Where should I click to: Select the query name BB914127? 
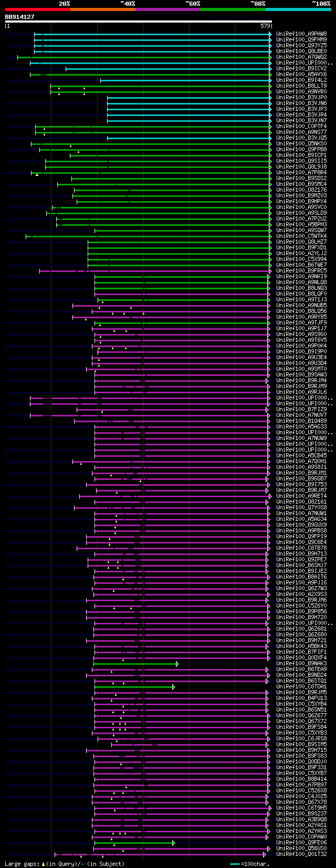point(19,17)
